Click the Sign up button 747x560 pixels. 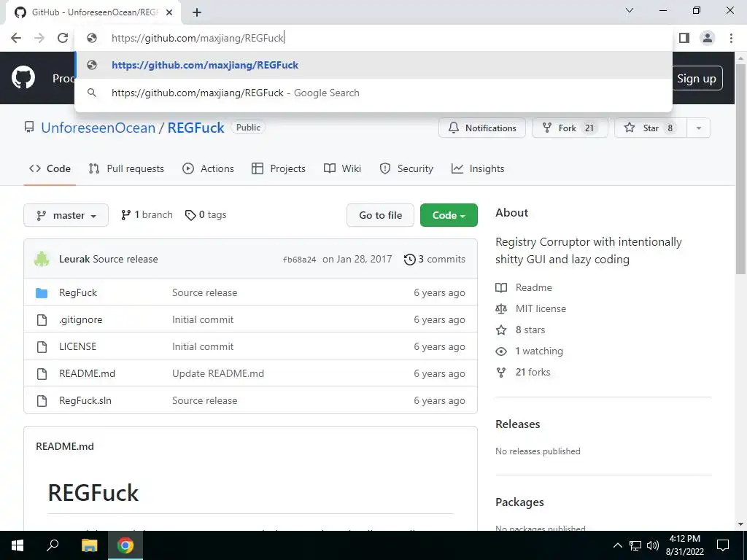[x=697, y=79]
